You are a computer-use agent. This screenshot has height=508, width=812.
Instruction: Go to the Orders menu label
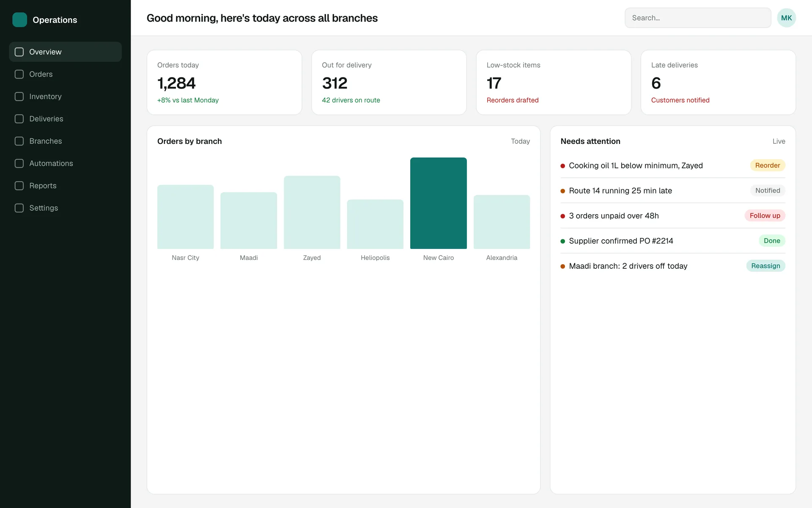click(41, 74)
